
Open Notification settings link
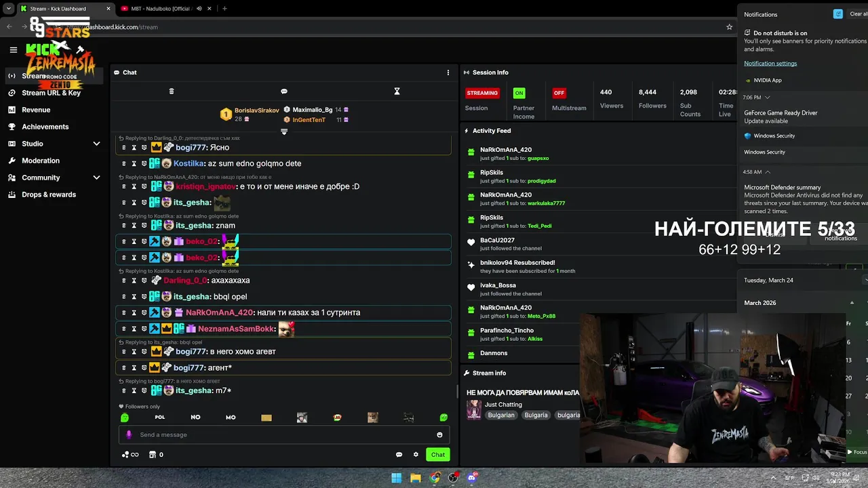[x=770, y=64]
